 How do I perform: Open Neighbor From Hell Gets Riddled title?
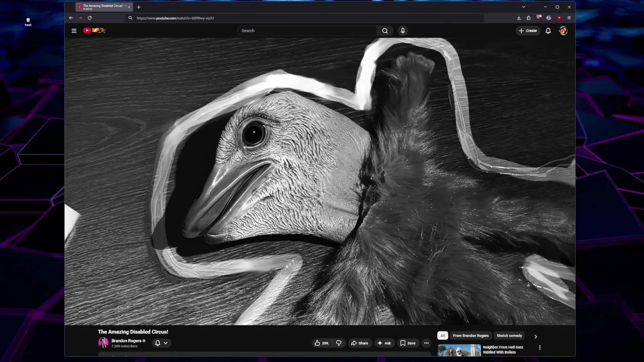tap(503, 349)
